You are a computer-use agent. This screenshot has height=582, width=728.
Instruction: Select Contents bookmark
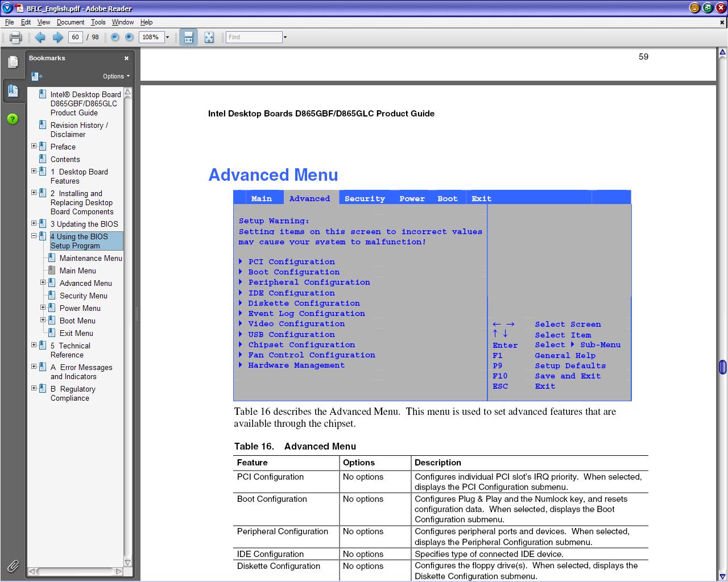[x=65, y=159]
